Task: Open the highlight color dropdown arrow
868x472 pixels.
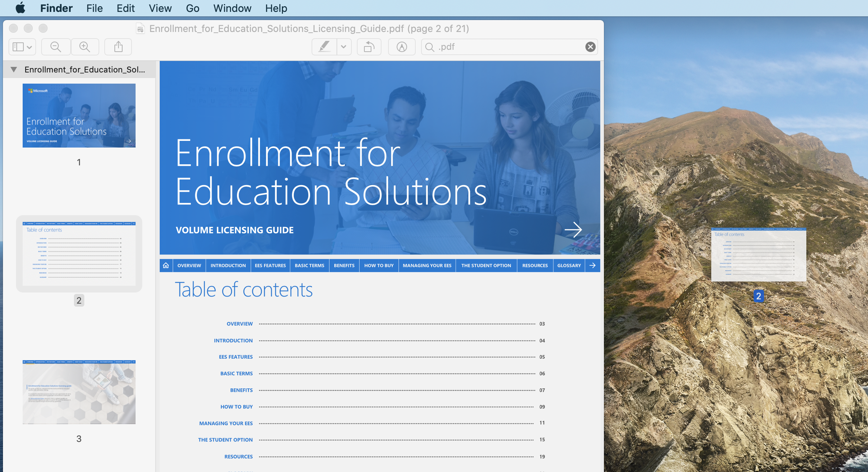Action: coord(344,47)
